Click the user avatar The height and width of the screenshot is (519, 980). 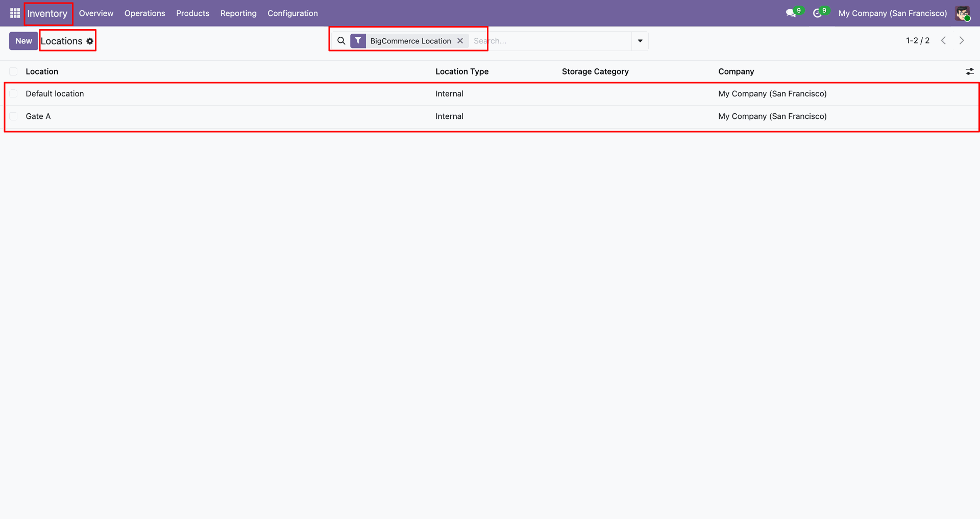[963, 13]
